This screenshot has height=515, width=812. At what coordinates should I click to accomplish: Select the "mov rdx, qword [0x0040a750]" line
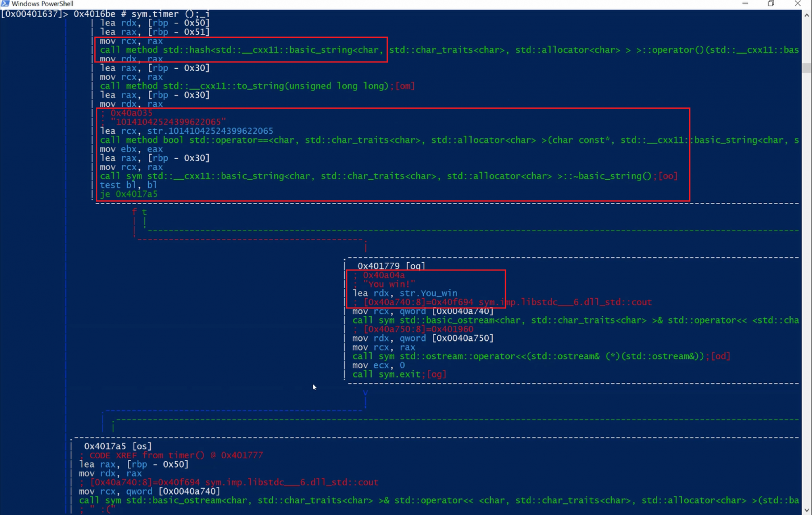pos(423,338)
